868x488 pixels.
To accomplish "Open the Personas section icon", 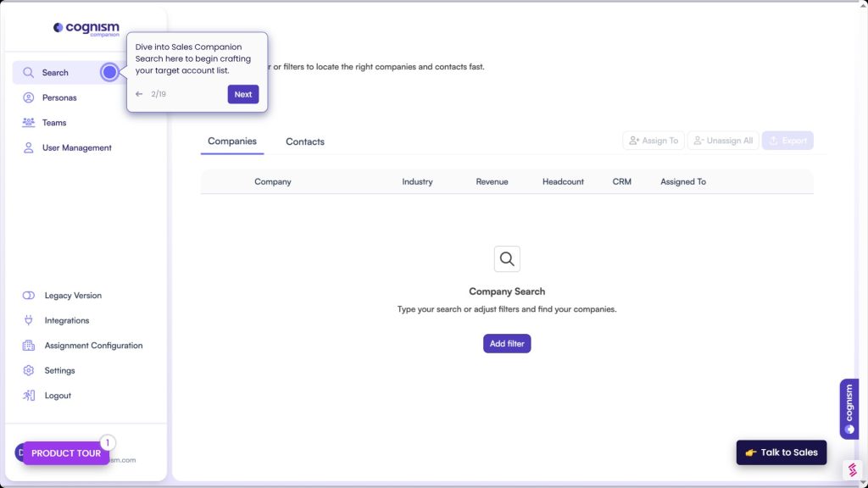I will (x=26, y=97).
